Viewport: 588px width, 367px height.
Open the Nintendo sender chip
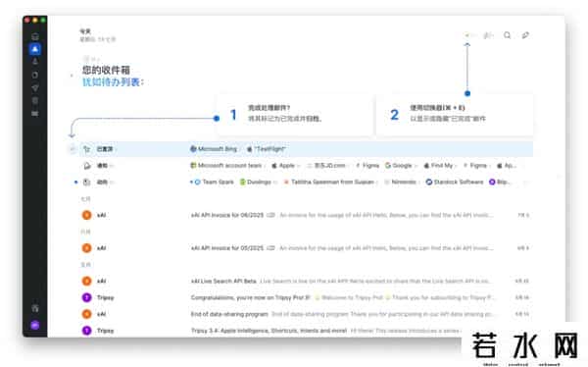401,183
